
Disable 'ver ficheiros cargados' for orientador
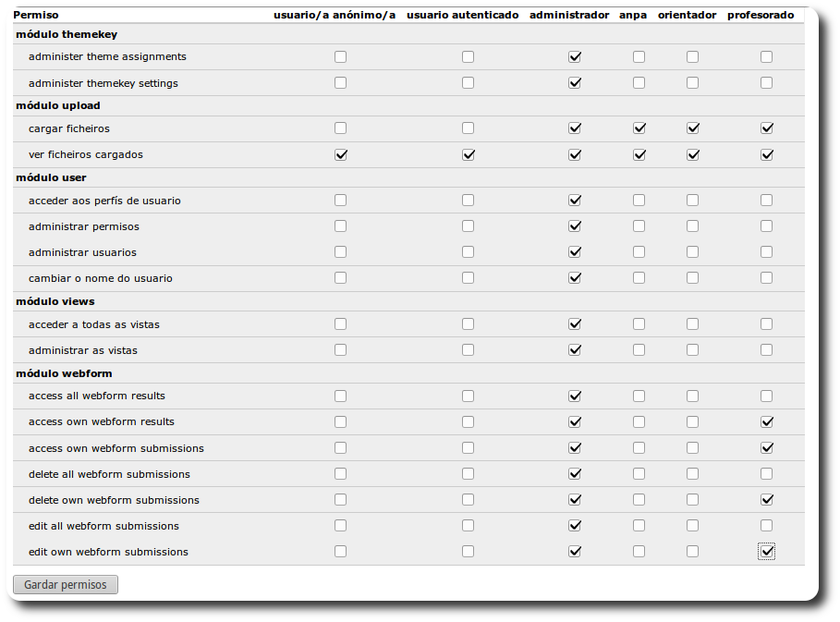pos(692,154)
